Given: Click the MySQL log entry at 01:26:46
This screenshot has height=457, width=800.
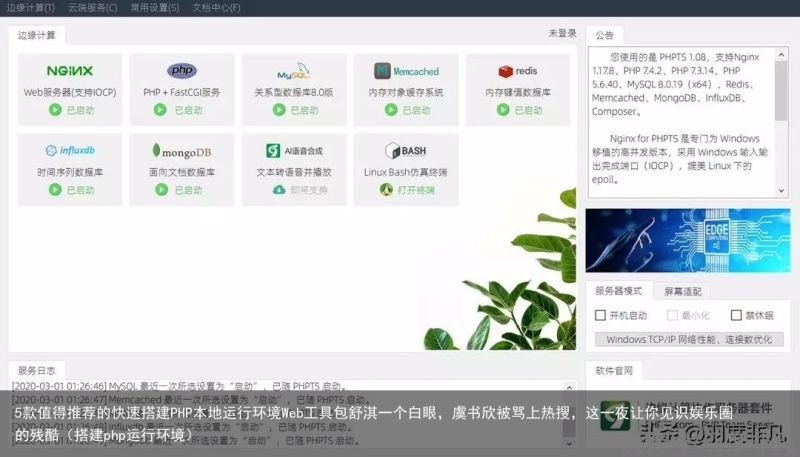Looking at the screenshot, I should pos(179,386).
